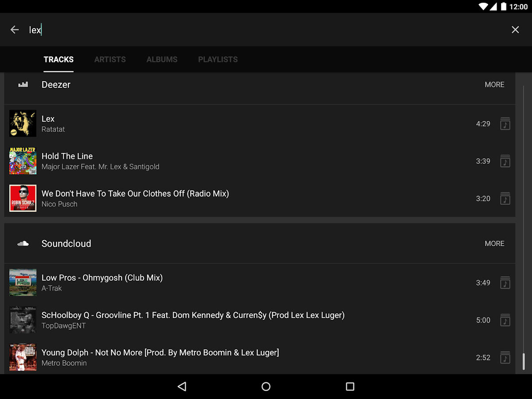The height and width of the screenshot is (399, 532).
Task: Clear the search text with the X
Action: [515, 30]
